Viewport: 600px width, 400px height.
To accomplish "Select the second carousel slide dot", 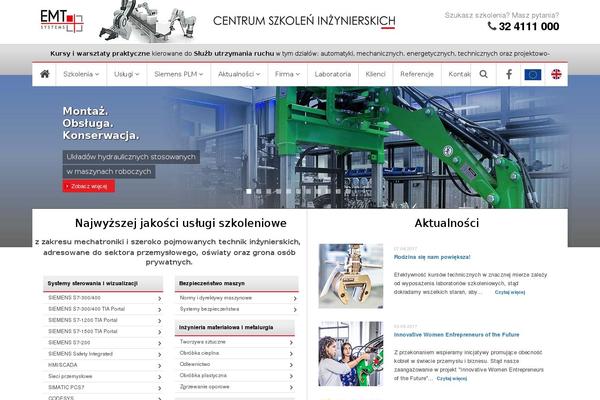I will [259, 191].
